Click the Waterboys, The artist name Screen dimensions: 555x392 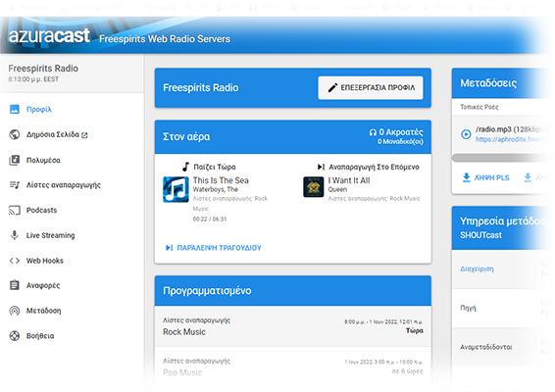[x=216, y=189]
